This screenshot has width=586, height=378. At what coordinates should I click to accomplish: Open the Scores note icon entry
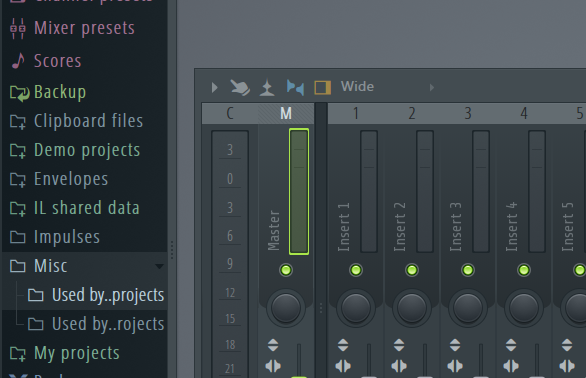(18, 61)
